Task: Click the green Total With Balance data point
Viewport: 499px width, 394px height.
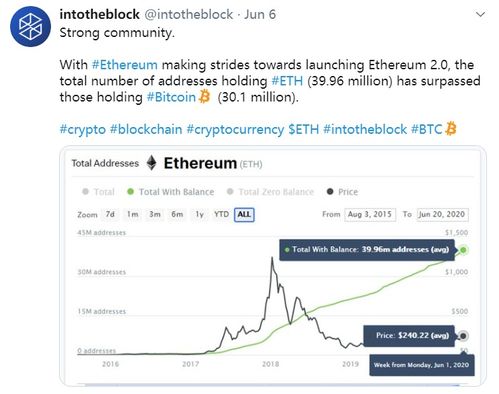Action: click(x=463, y=250)
